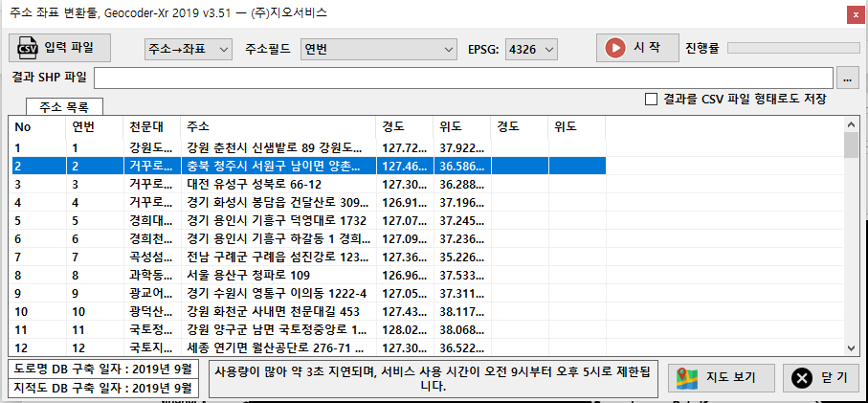This screenshot has height=403, width=868.
Task: Click the list scrollbar down arrow
Action: pyautogui.click(x=852, y=347)
